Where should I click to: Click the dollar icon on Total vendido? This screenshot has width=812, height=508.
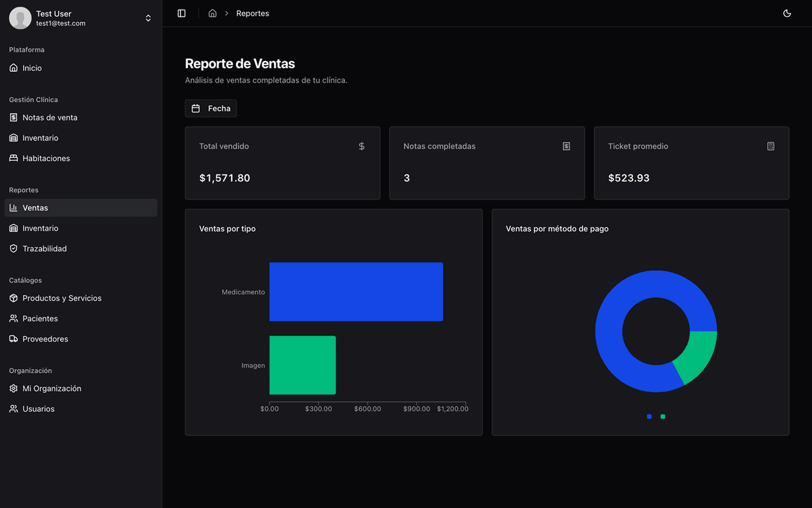click(361, 146)
